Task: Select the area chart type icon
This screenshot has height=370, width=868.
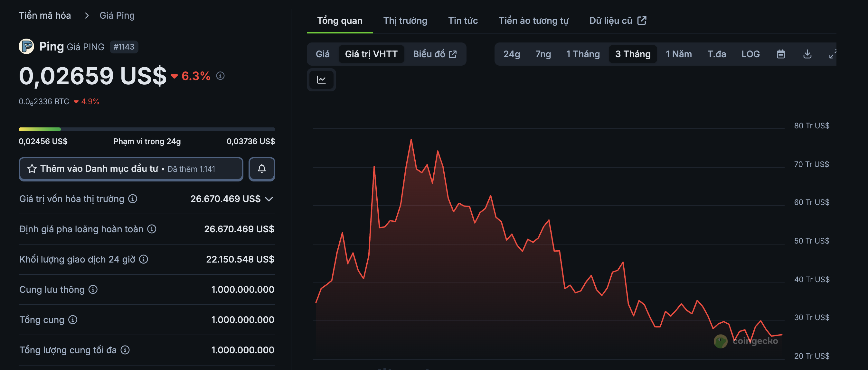Action: 321,79
